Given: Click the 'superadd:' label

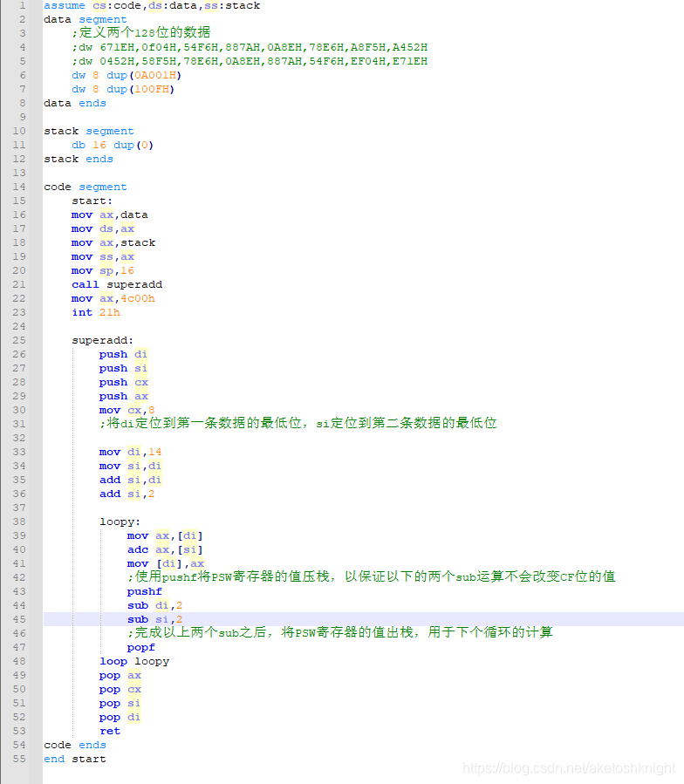Looking at the screenshot, I should 103,340.
